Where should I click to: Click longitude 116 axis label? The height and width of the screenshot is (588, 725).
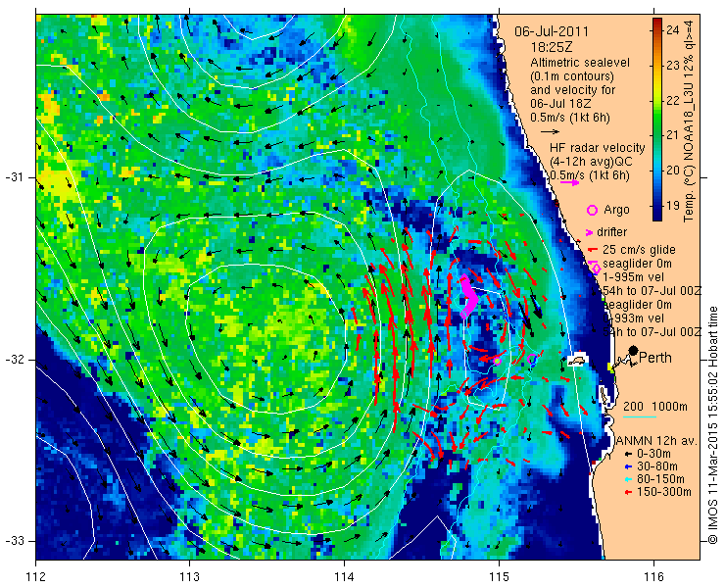[x=653, y=577]
